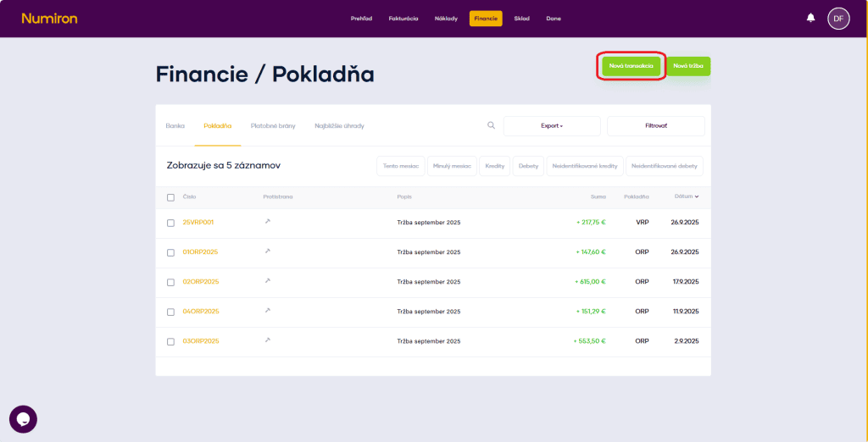
Task: Click the amount + 217,75 €
Action: click(591, 223)
